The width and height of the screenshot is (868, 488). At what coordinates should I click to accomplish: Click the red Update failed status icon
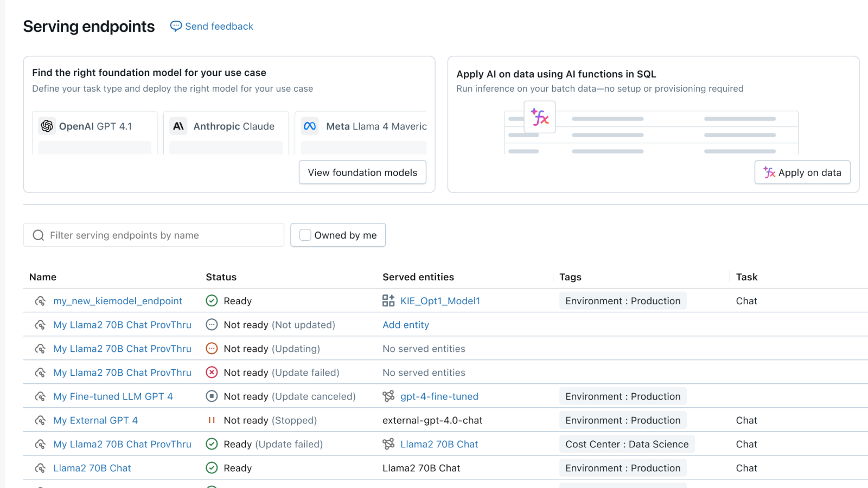tap(211, 373)
